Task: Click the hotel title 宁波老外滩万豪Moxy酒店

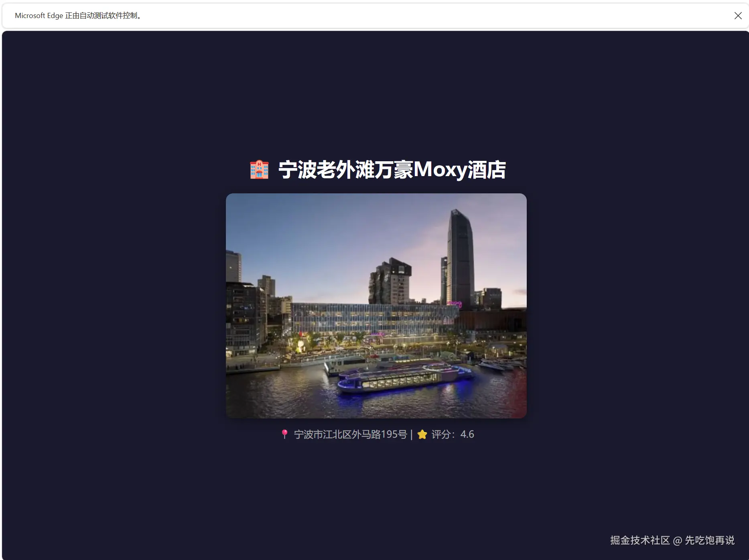Action: 392,170
